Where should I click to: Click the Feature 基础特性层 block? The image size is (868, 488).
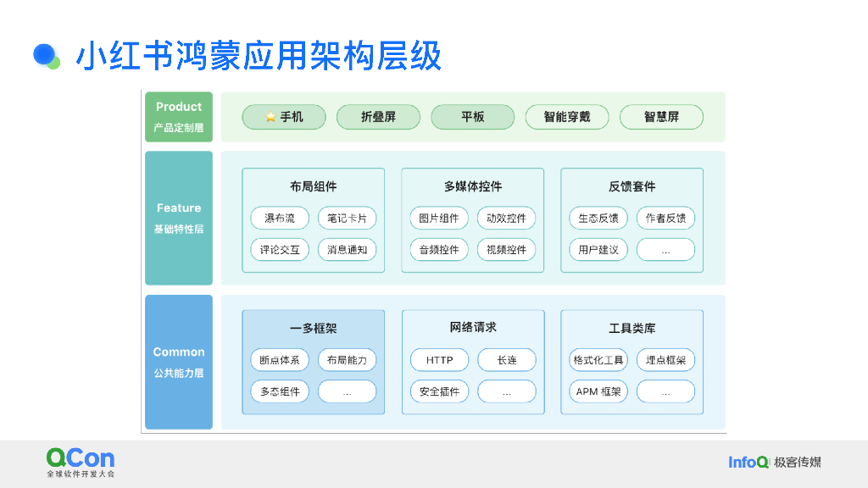pyautogui.click(x=179, y=218)
